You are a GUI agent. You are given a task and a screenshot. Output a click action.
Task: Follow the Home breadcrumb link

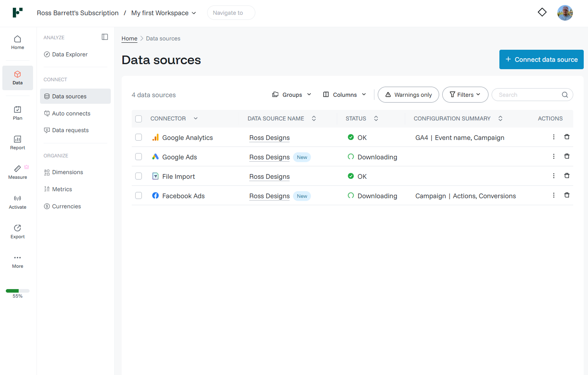(129, 38)
